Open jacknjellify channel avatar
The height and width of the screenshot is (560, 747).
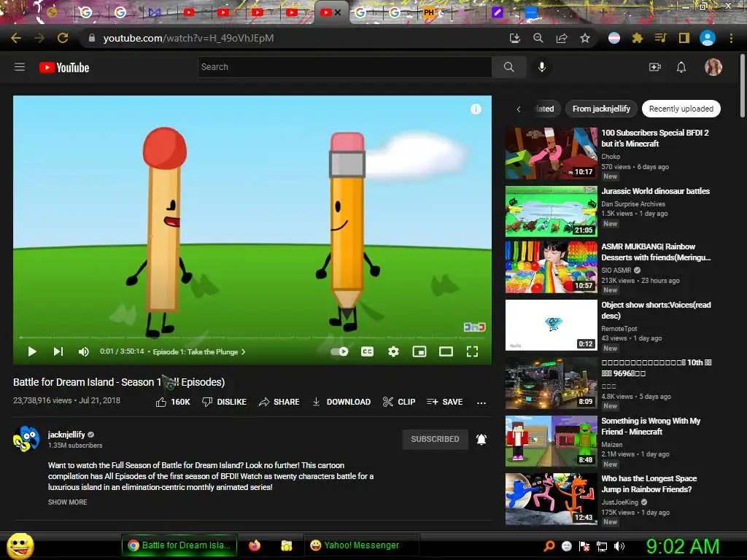point(26,438)
